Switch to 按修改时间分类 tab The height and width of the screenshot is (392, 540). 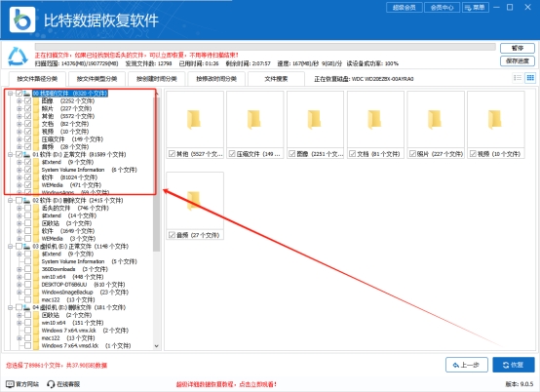point(216,79)
